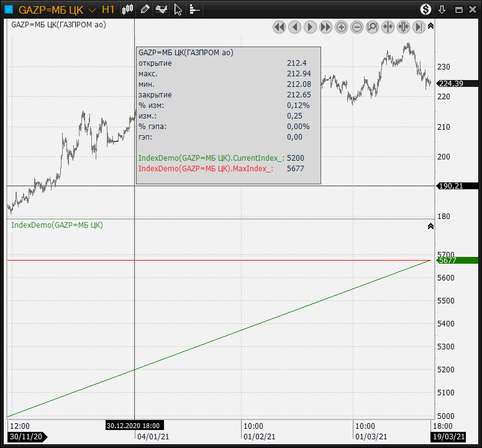Collapse the IndexDemo indicator pane chevron
This screenshot has width=482, height=448.
coord(431,226)
